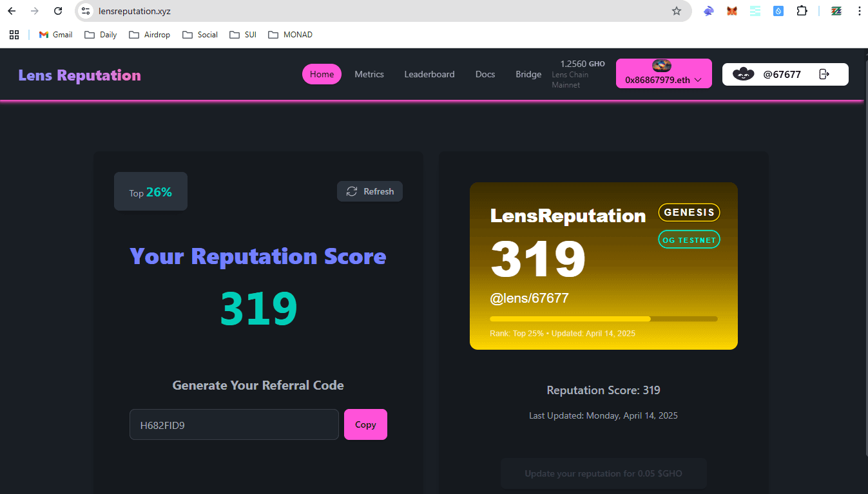The width and height of the screenshot is (868, 494).
Task: Bookmark this page with the star icon
Action: tap(676, 11)
